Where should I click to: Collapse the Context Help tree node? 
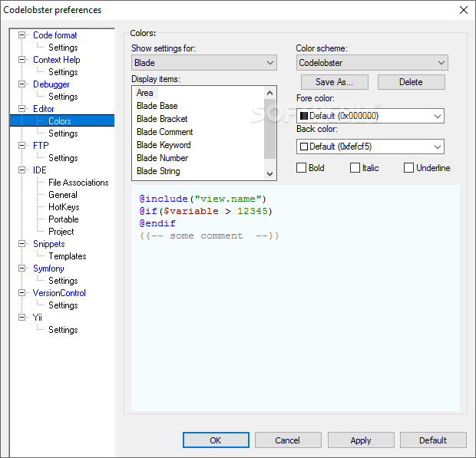point(21,59)
